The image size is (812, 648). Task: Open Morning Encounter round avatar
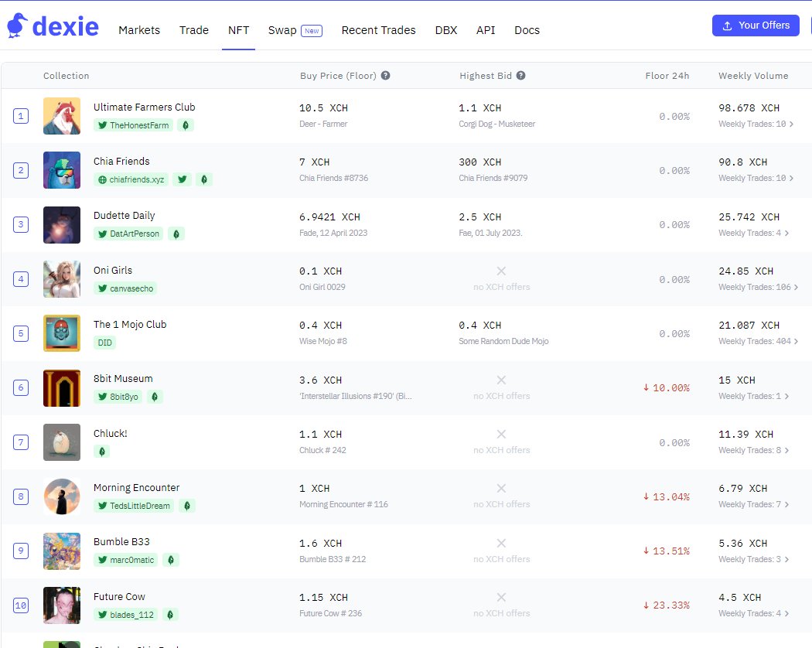tap(62, 496)
